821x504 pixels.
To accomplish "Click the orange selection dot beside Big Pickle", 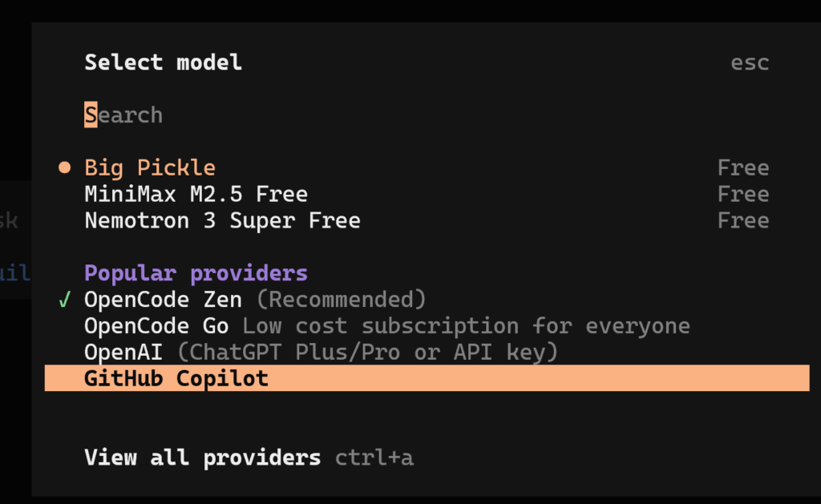I will tap(63, 167).
